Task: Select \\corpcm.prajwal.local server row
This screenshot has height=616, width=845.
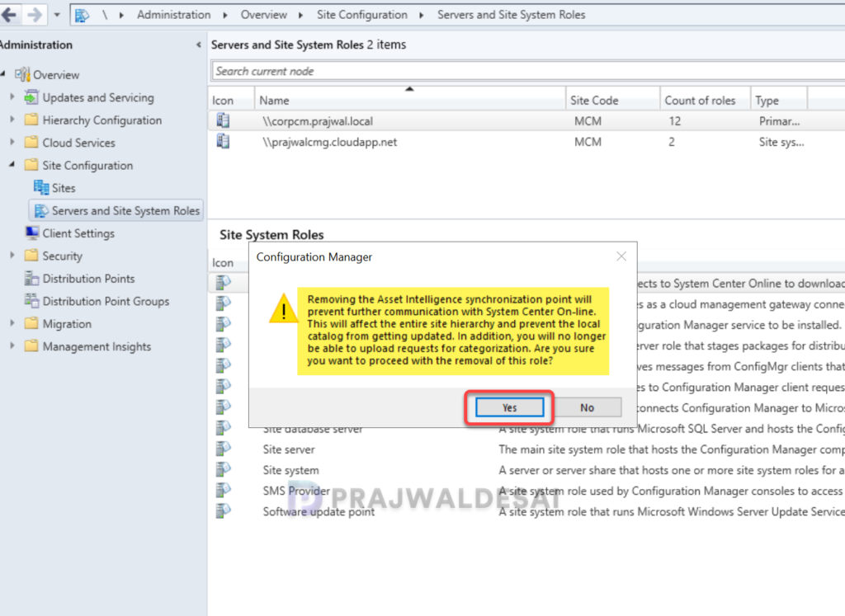Action: click(526, 121)
